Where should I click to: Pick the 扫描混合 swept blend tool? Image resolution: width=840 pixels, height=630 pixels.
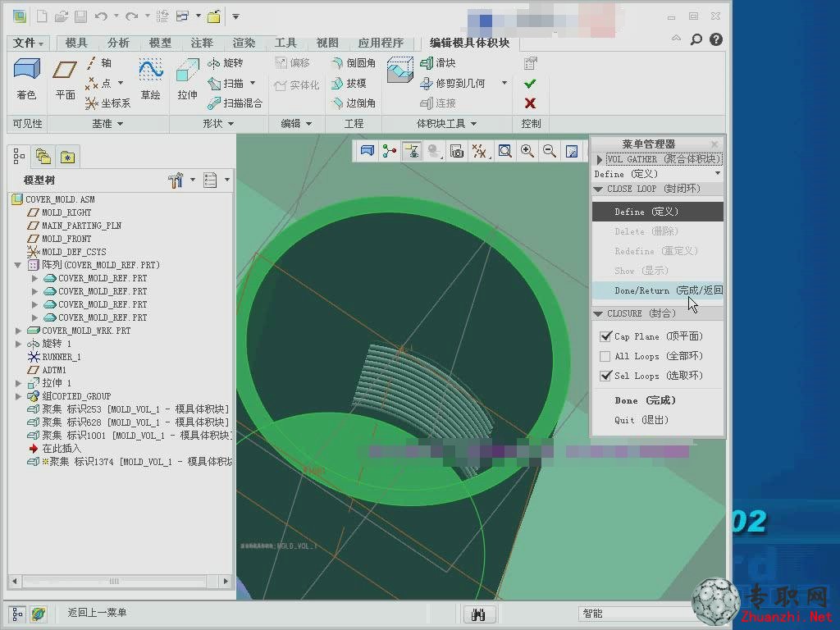[235, 103]
